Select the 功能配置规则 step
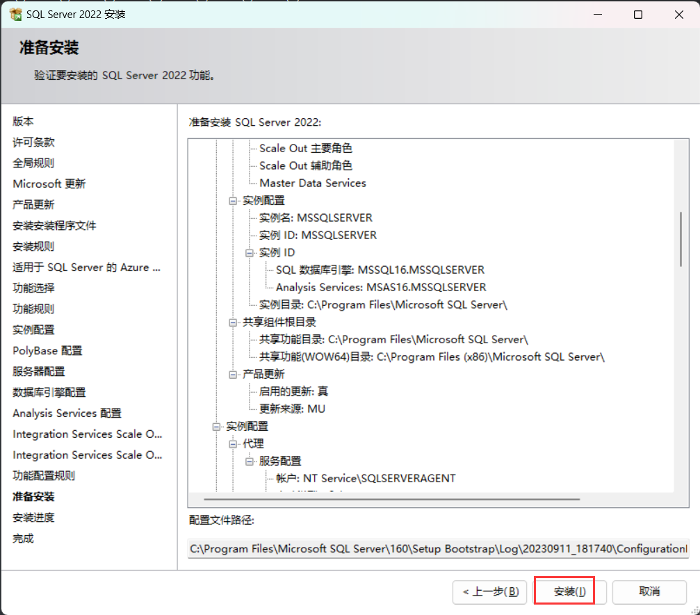Image resolution: width=700 pixels, height=615 pixels. click(44, 476)
